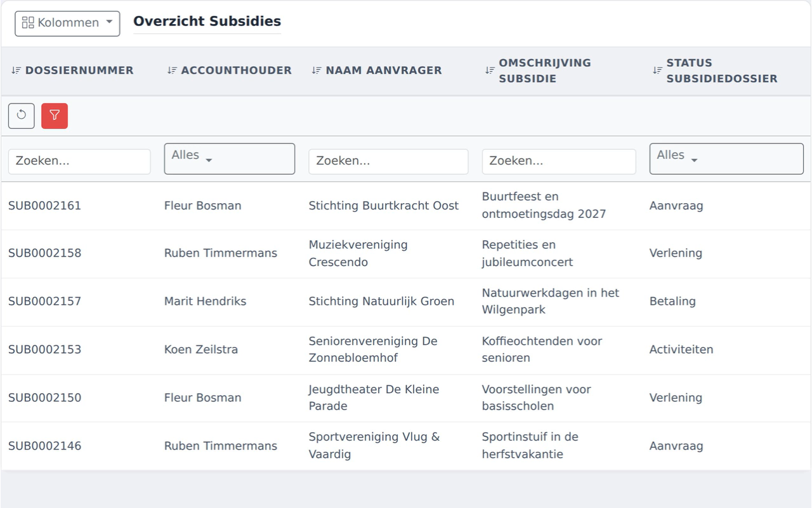
Task: Click Stichting Buurtkracht Oost cell
Action: click(x=384, y=206)
